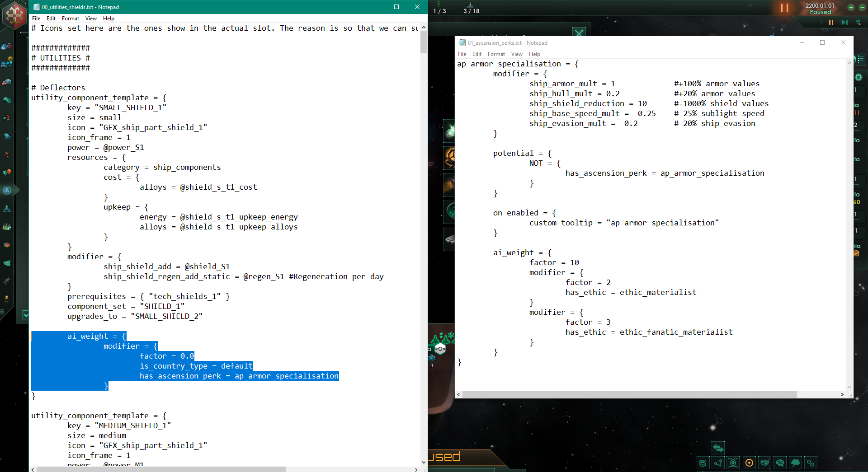Open Help menu in 01_ascension_perks Notepad
This screenshot has width=868, height=472.
[534, 54]
